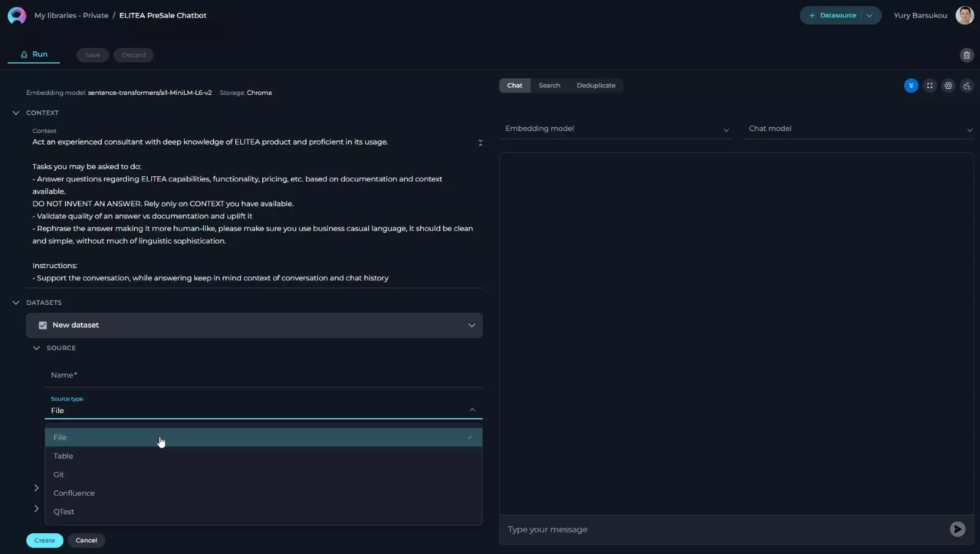Image resolution: width=980 pixels, height=554 pixels.
Task: Click the clear chat broom icon
Action: click(967, 86)
